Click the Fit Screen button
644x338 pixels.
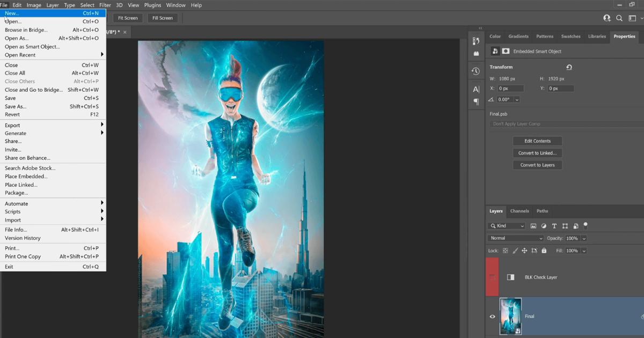pos(127,18)
